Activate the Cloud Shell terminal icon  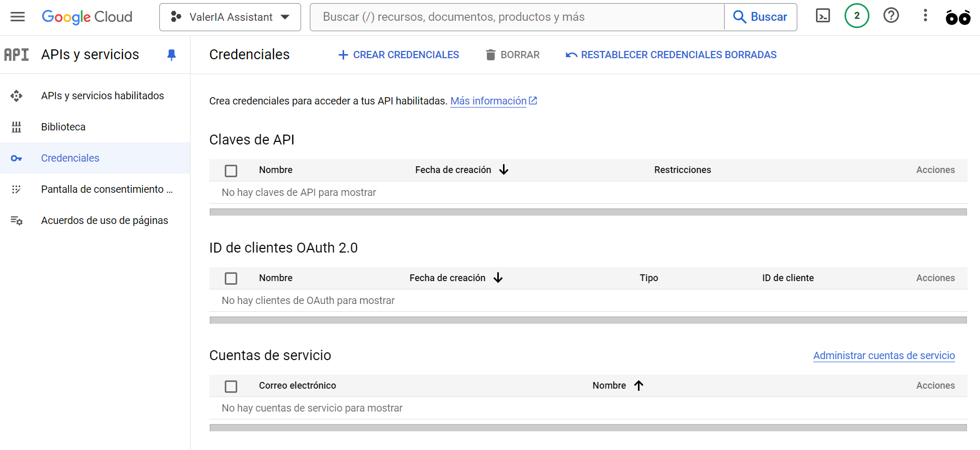pyautogui.click(x=823, y=16)
